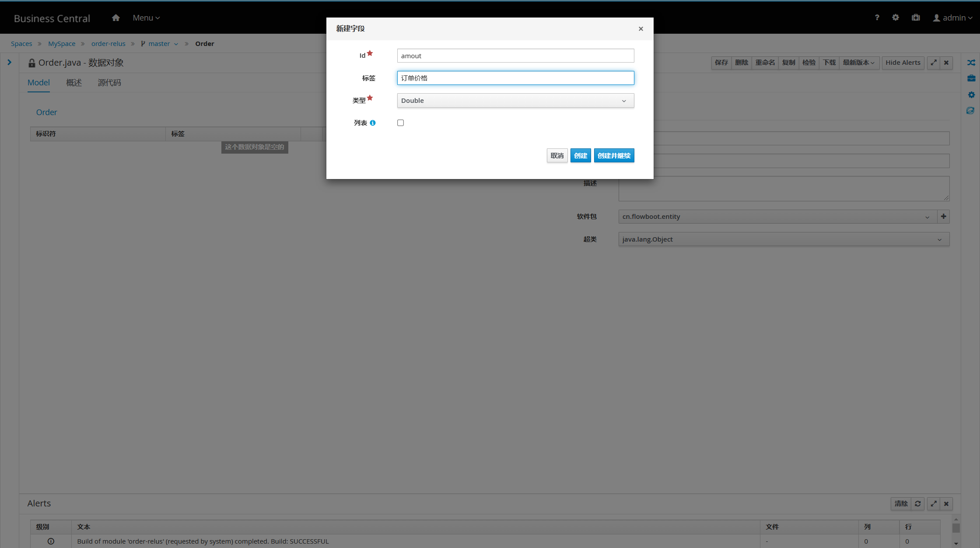The height and width of the screenshot is (548, 980).
Task: Click the 创建并继续 button
Action: [x=614, y=156]
